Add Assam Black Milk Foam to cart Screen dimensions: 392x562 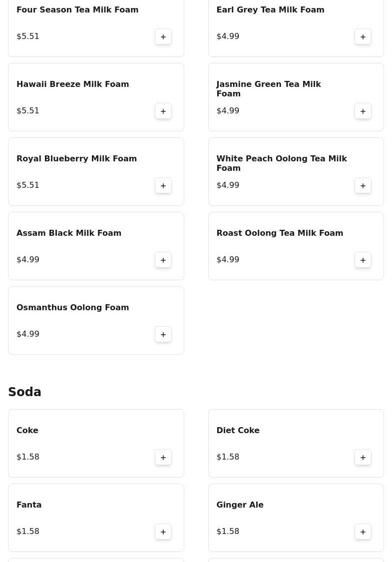[x=163, y=260]
